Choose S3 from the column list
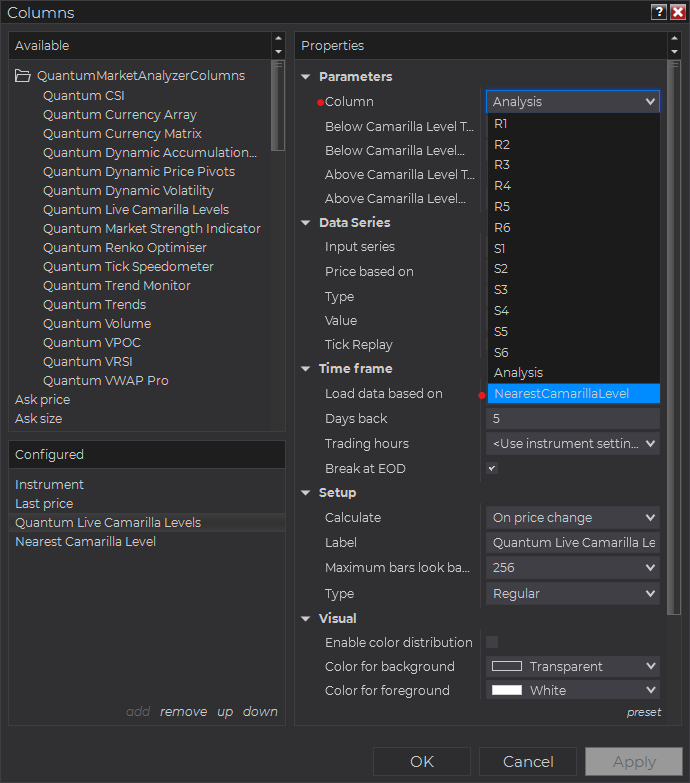Image resolution: width=690 pixels, height=783 pixels. 574,290
